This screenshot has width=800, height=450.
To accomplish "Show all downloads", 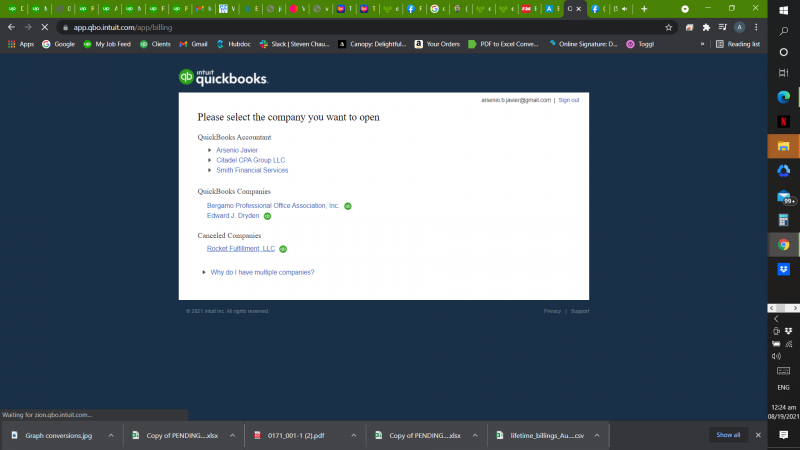I will tap(728, 435).
